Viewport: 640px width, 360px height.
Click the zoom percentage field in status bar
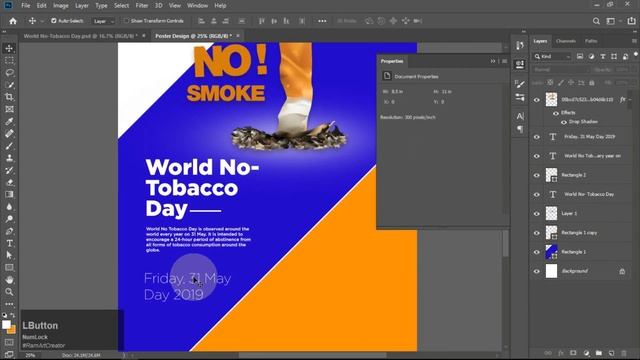[31, 356]
